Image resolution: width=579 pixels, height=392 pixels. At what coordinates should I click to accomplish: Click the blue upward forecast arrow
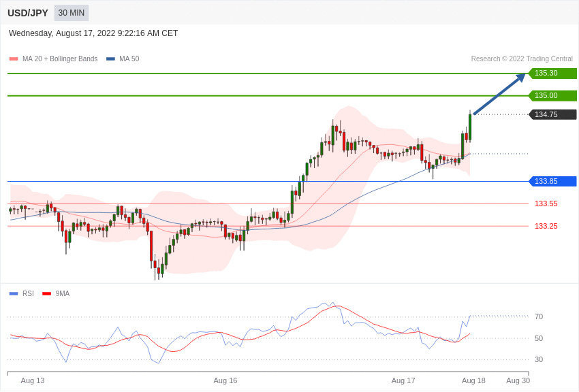pos(499,94)
